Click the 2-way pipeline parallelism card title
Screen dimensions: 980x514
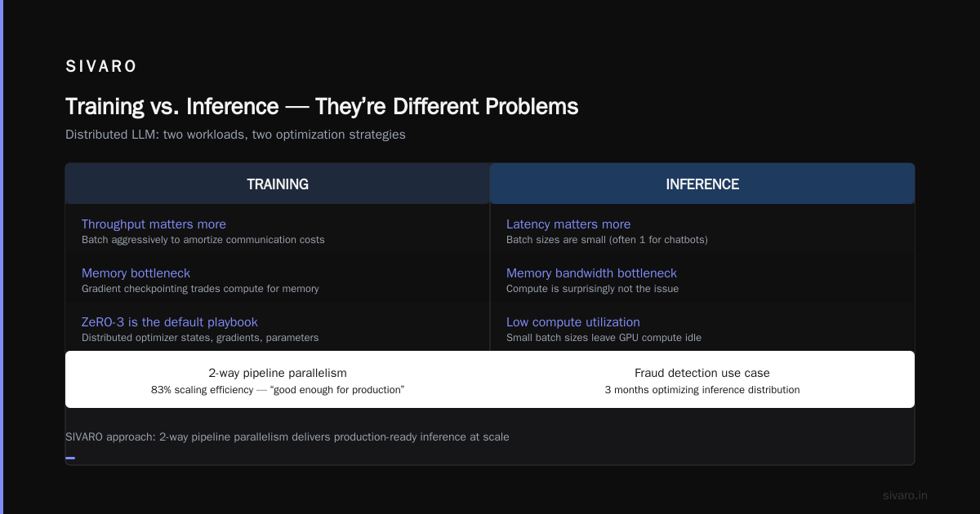click(x=278, y=373)
